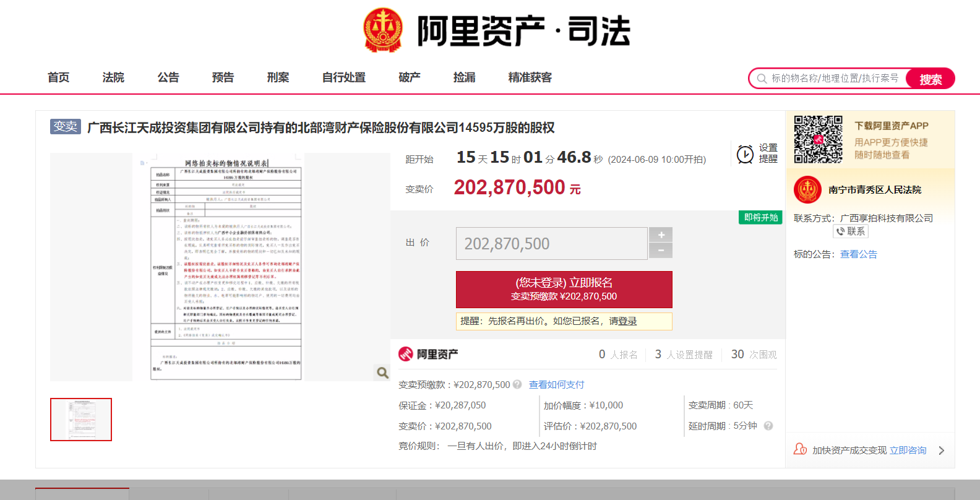This screenshot has width=980, height=500.
Task: Click the 竞价规则 rule text
Action: [497, 446]
